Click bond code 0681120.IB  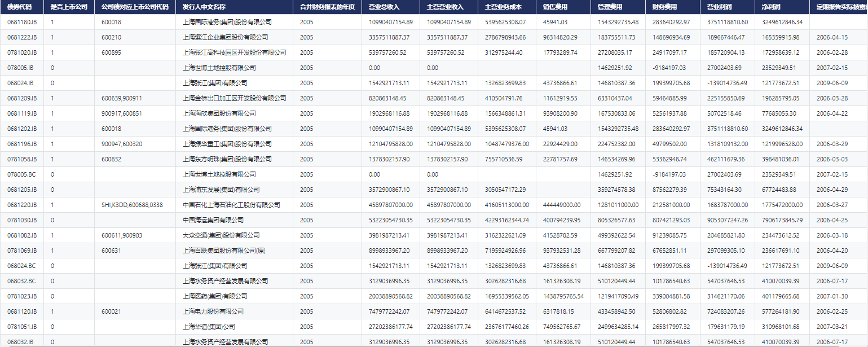pyautogui.click(x=22, y=311)
